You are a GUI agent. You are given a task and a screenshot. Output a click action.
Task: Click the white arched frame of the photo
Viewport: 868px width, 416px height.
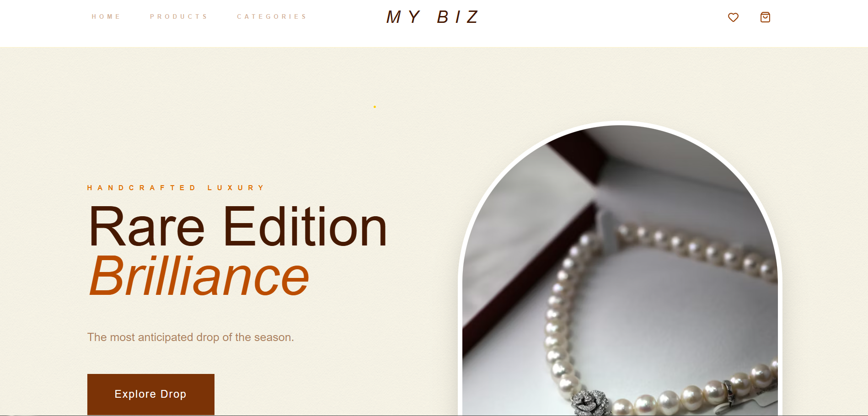click(x=620, y=123)
